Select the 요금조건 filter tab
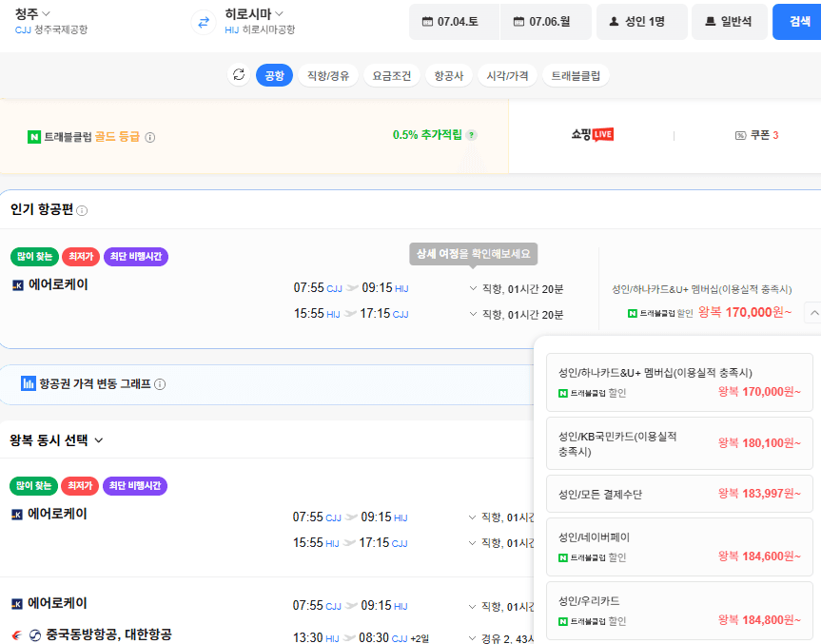 click(x=392, y=75)
